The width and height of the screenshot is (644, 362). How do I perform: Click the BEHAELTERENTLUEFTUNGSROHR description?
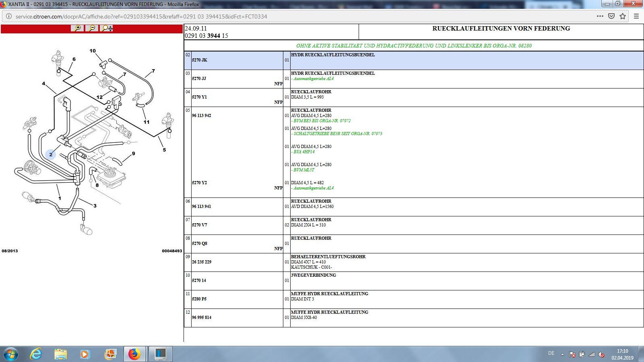(x=328, y=257)
